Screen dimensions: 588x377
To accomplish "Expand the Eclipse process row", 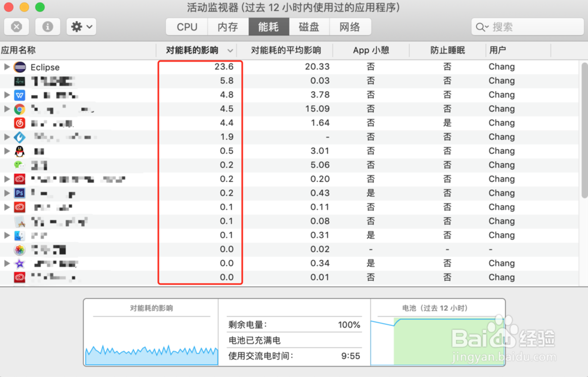I will [x=7, y=67].
